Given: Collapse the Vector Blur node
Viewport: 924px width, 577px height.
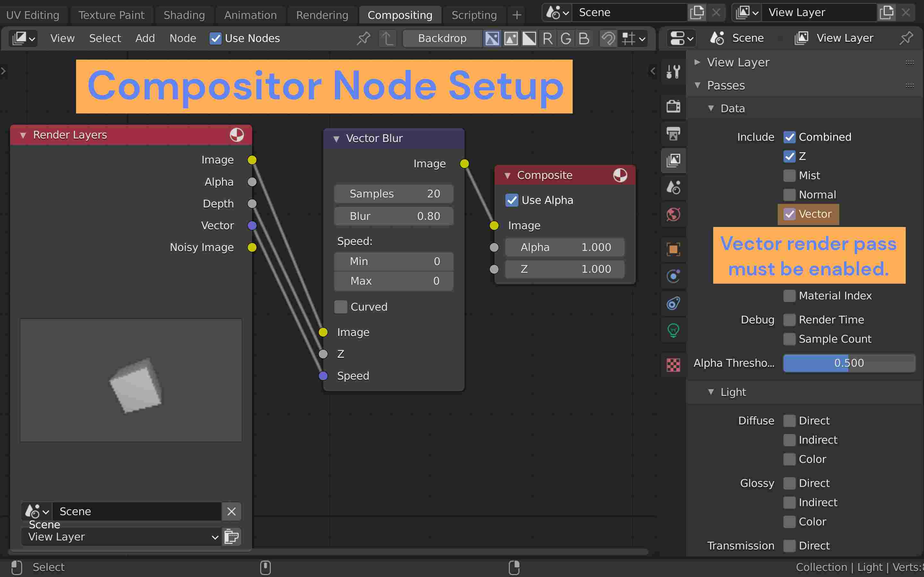Looking at the screenshot, I should pos(336,139).
